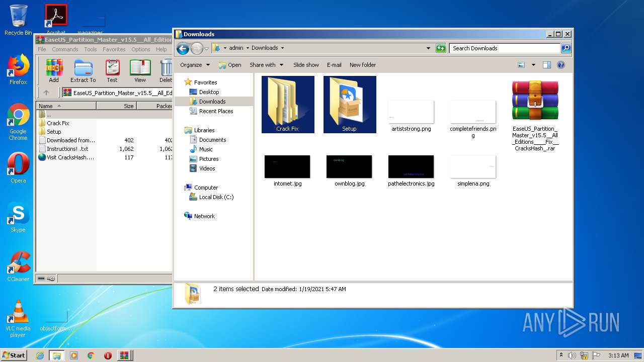Screen dimensions: 644x362
Task: Open CCleaner desktop shortcut
Action: 18,266
